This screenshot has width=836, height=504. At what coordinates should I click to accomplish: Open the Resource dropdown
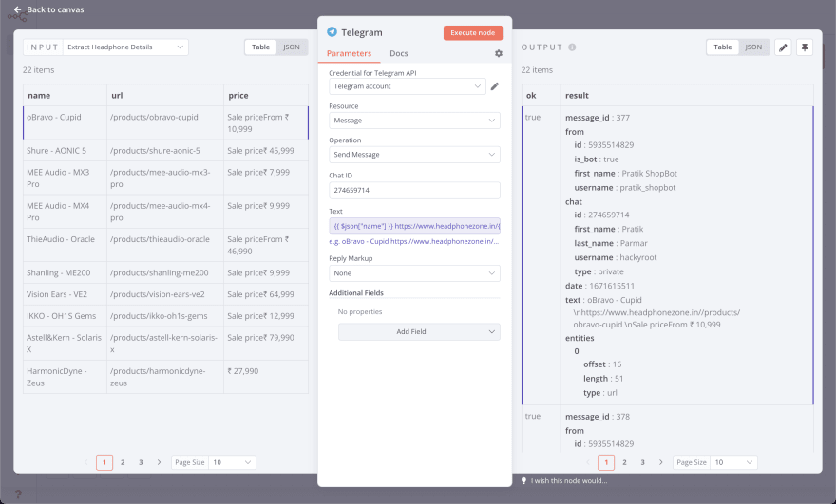click(414, 121)
